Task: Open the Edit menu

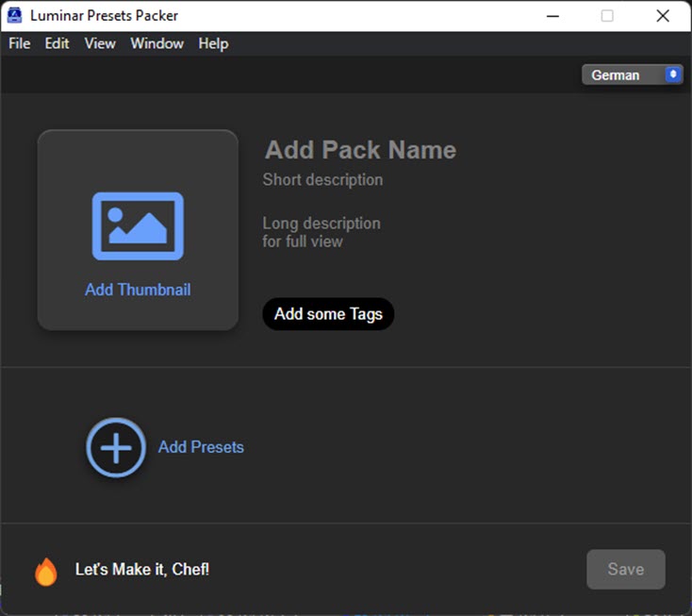Action: 57,43
